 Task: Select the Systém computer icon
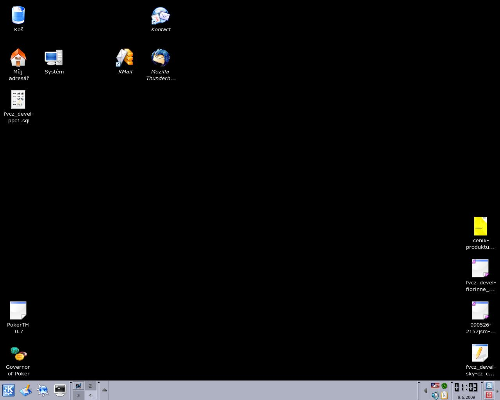coord(54,62)
